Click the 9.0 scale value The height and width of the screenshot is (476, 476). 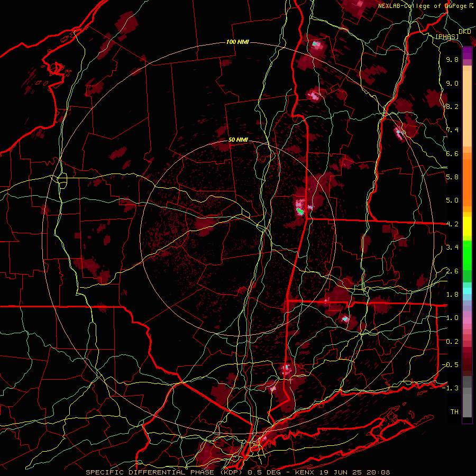tap(452, 83)
